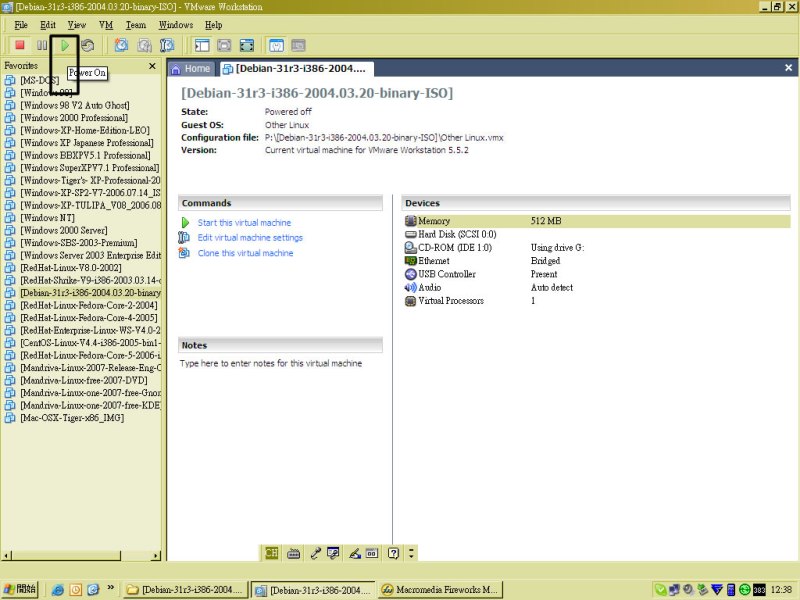Click Start this virtual machine link
The width and height of the screenshot is (800, 600).
coord(244,223)
